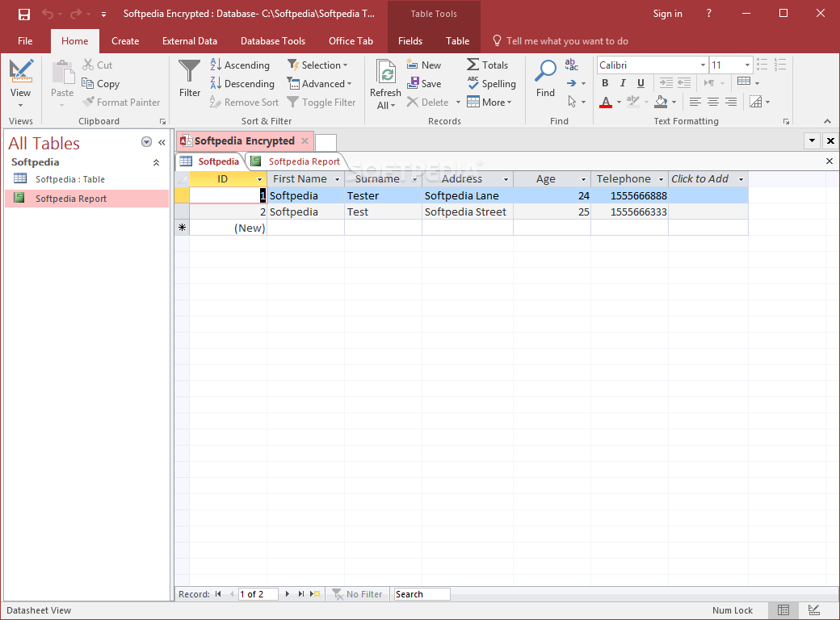Sort records Ascending

[x=240, y=65]
